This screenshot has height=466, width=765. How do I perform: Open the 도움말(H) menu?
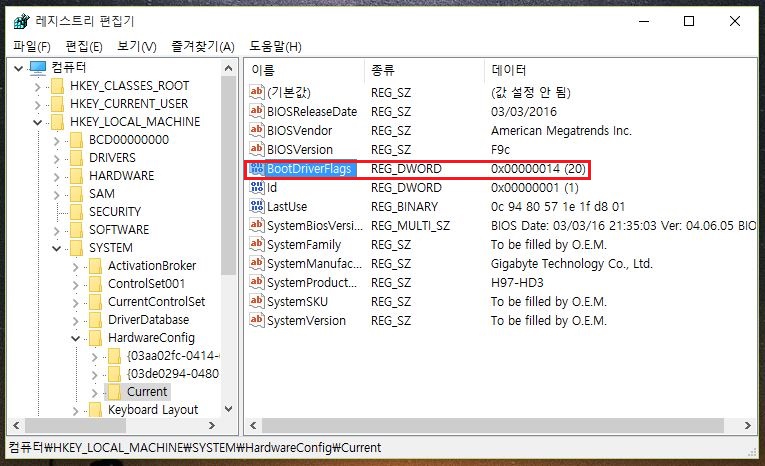275,46
